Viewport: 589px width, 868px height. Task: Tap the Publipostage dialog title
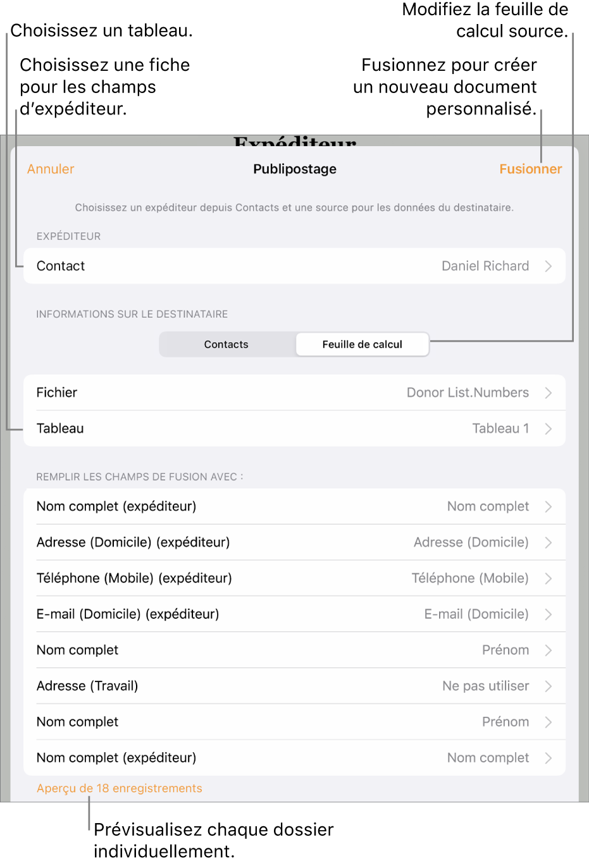294,169
